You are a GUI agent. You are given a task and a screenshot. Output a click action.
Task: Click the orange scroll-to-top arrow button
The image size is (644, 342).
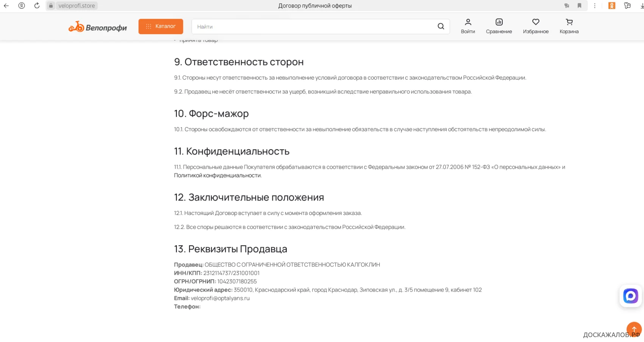coord(634,329)
